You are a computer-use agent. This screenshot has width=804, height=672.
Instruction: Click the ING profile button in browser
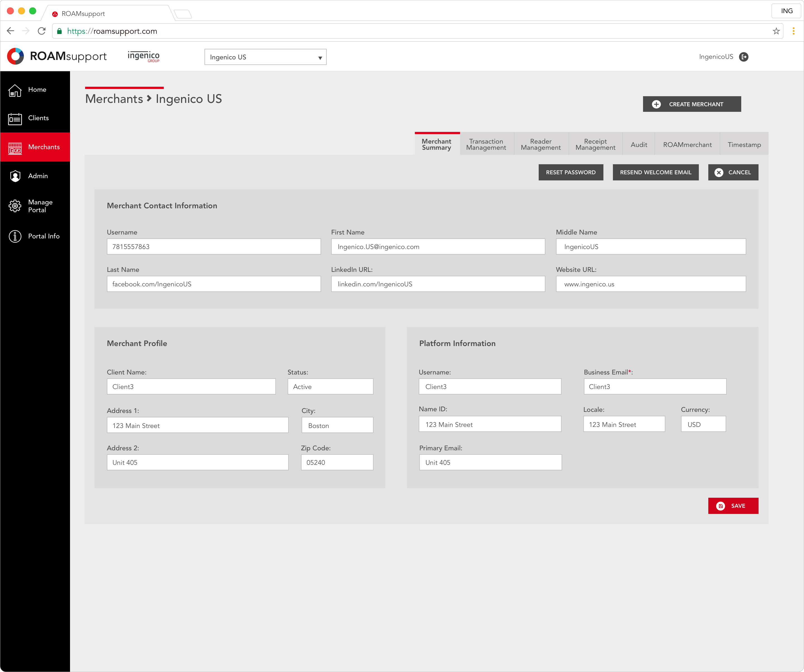click(x=786, y=11)
